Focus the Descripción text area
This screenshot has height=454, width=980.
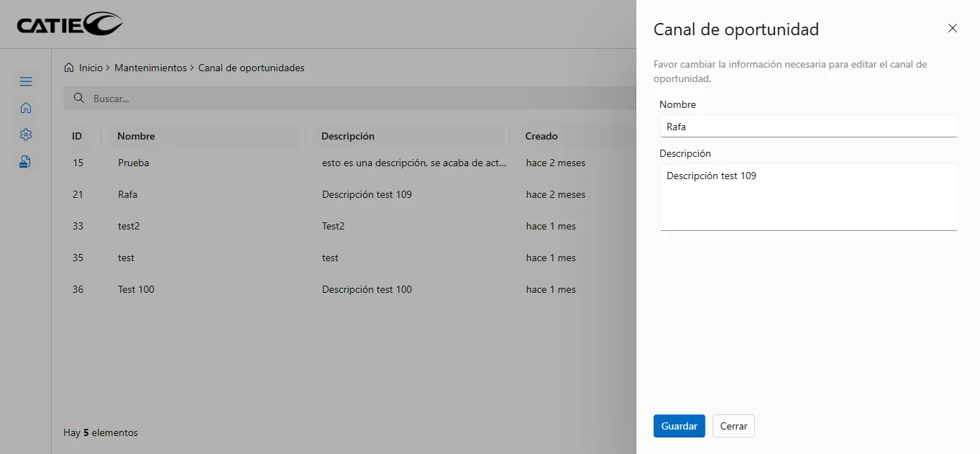(808, 196)
